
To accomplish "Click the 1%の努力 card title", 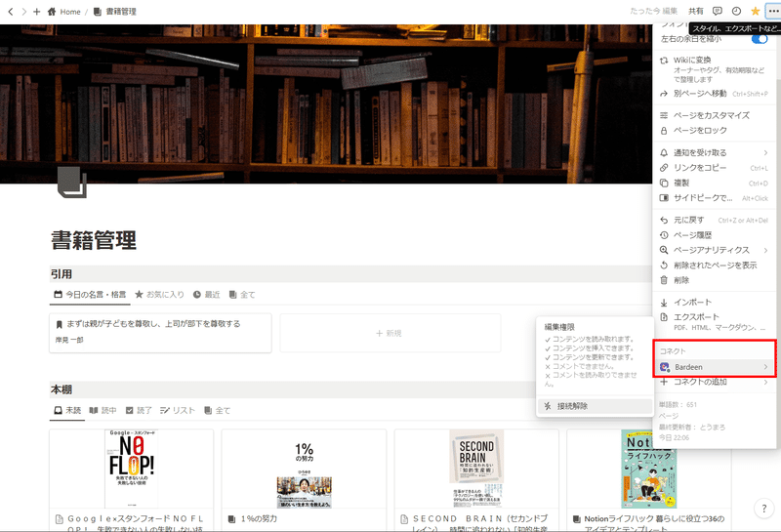I will [259, 518].
